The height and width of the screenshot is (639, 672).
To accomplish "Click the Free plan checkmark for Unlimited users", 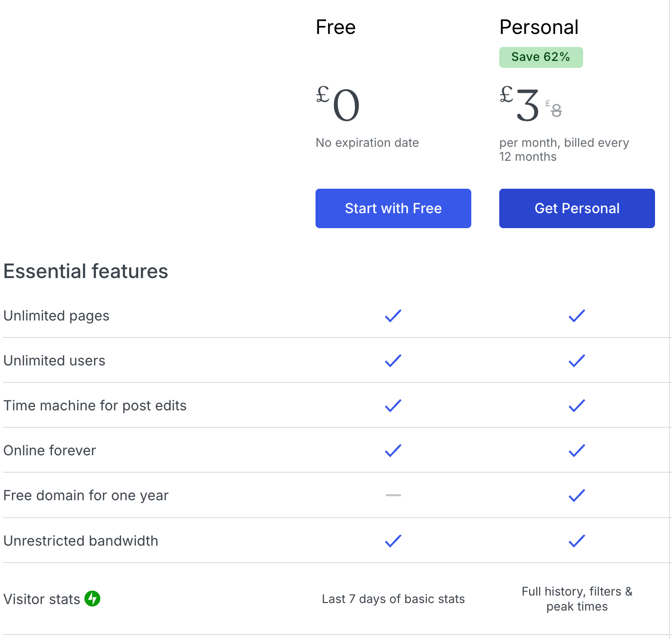I will point(393,360).
